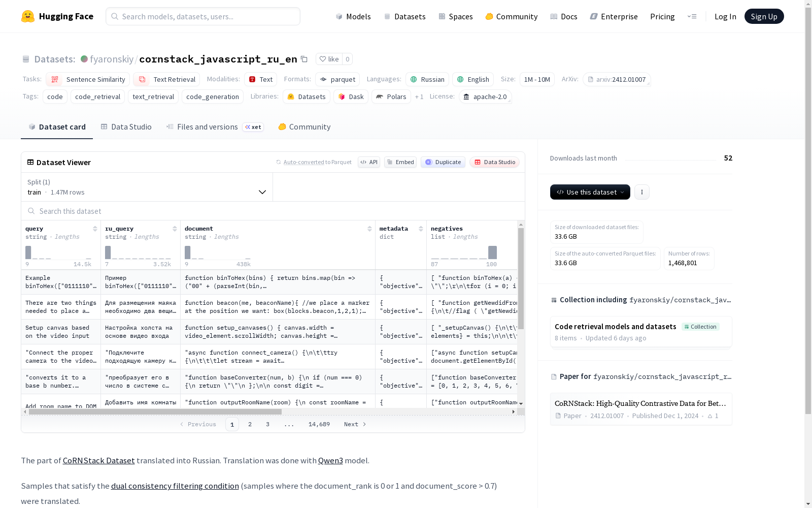Click the Search models, datasets, users field
Image resolution: width=812 pixels, height=508 pixels.
coord(203,16)
